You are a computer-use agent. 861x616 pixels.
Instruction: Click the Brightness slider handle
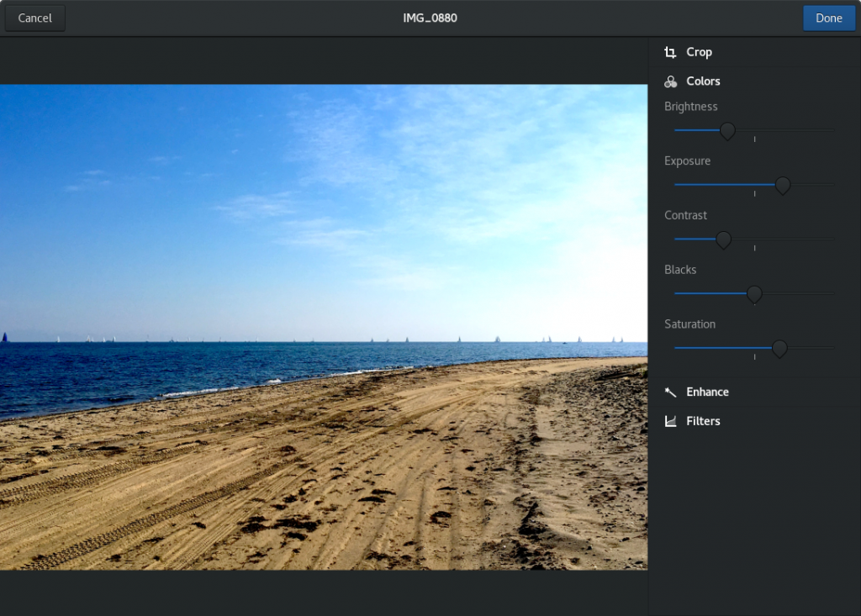pyautogui.click(x=728, y=130)
